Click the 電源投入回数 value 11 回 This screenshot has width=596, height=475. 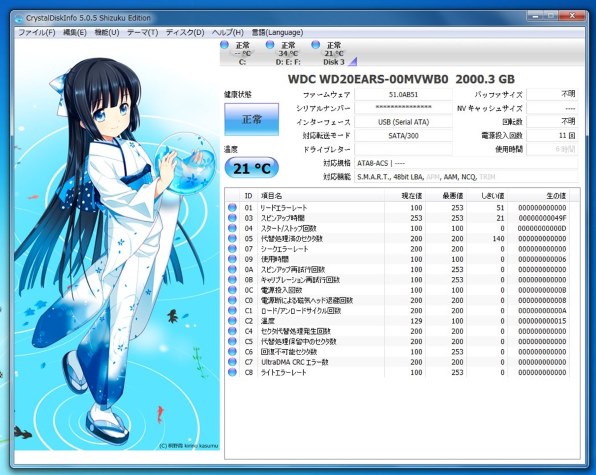552,136
